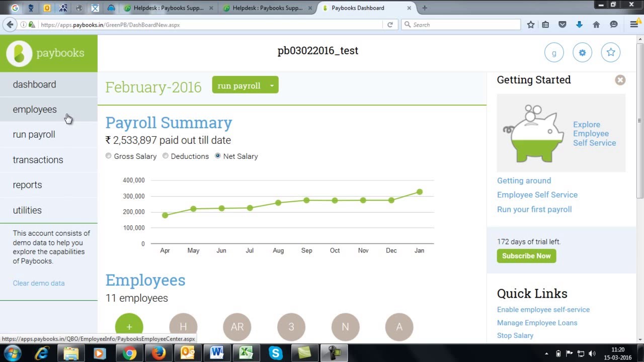Open employee avatar labeled A

[399, 327]
